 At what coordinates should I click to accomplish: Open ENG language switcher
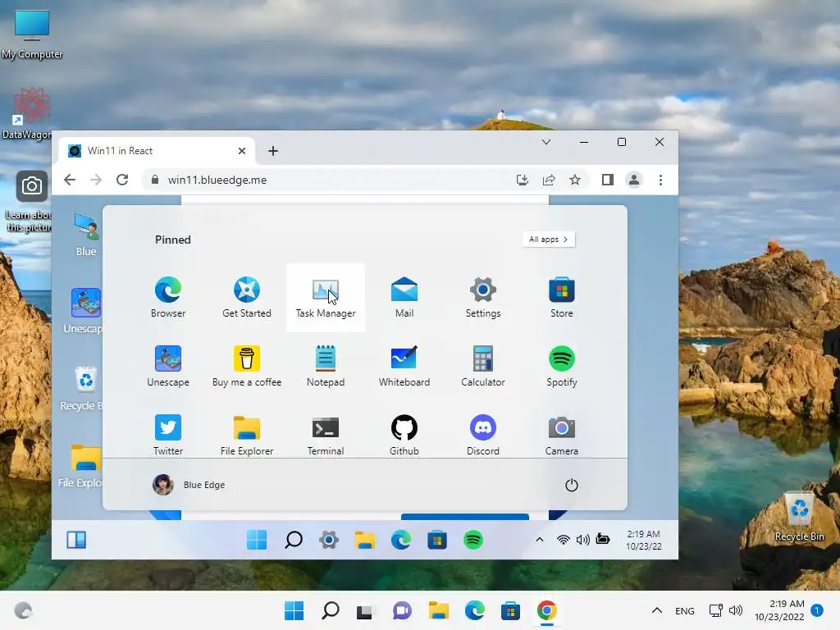point(685,610)
